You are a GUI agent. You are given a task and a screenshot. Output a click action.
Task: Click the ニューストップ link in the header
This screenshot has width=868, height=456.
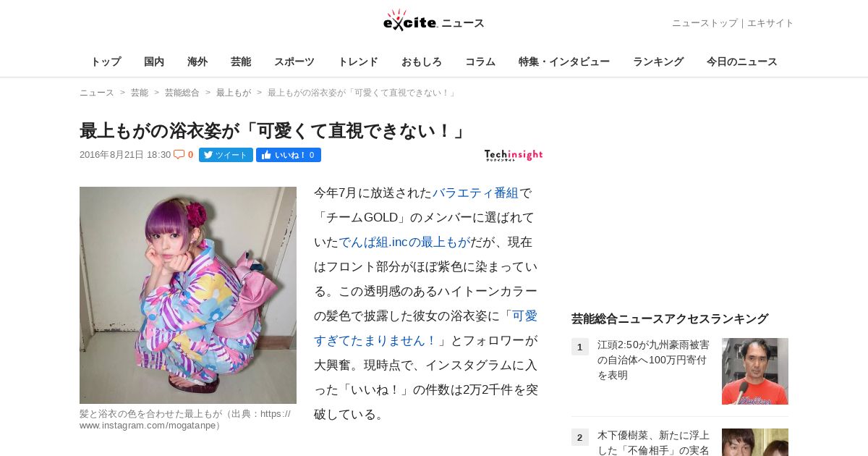coord(705,23)
